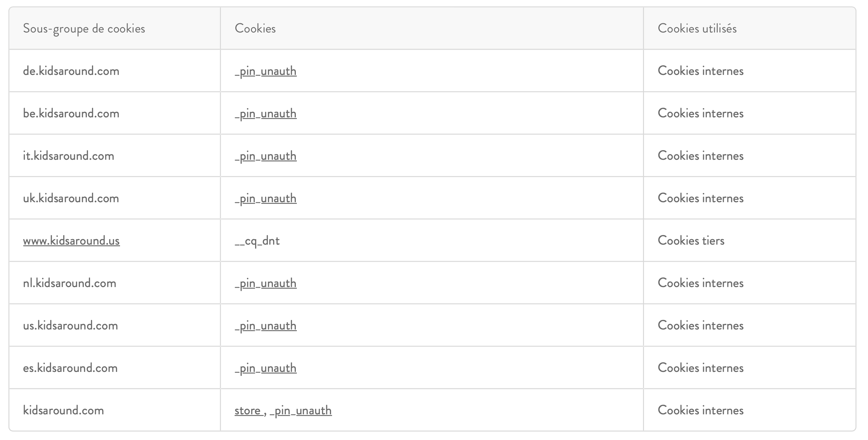
Task: Click the kidsaround.com subgroup cell in last row
Action: tap(63, 411)
